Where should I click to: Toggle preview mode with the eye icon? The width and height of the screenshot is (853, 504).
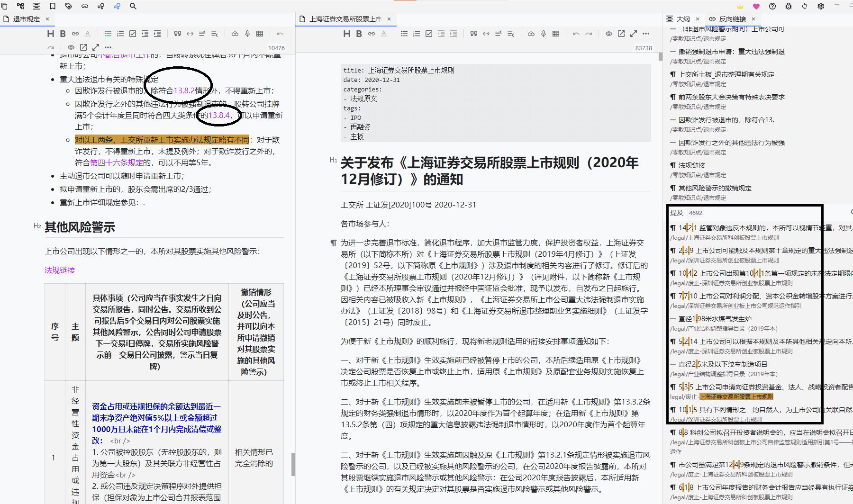(71, 47)
